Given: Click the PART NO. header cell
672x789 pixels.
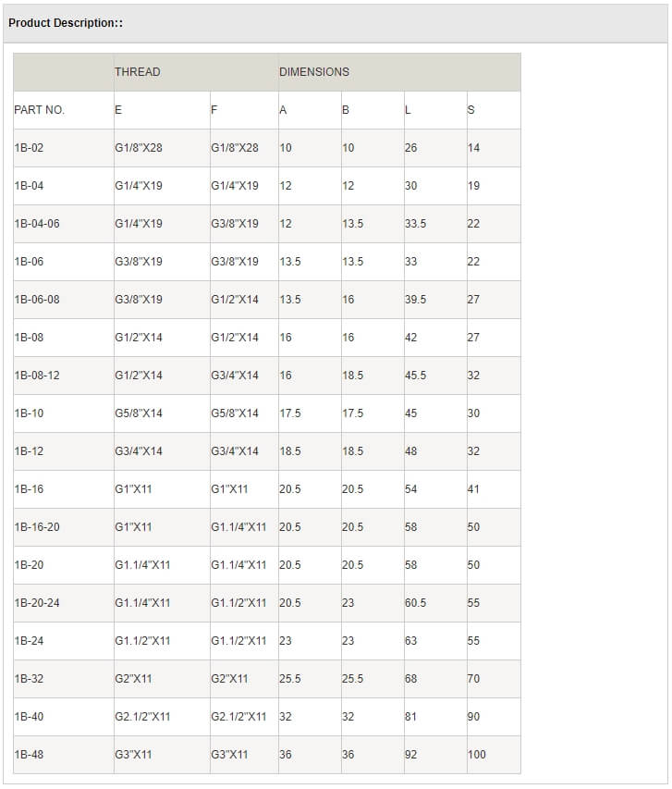Looking at the screenshot, I should coord(40,110).
